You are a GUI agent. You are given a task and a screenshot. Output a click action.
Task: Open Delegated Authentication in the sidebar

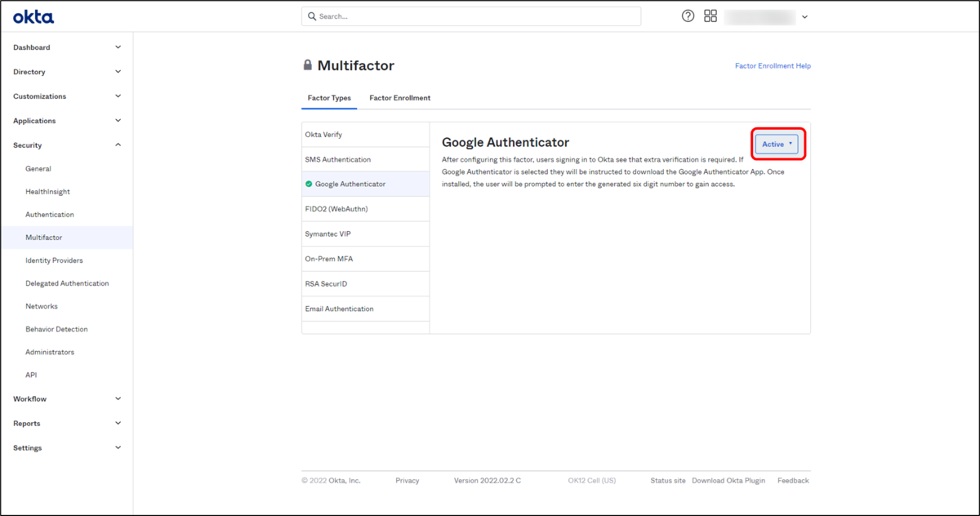[67, 283]
